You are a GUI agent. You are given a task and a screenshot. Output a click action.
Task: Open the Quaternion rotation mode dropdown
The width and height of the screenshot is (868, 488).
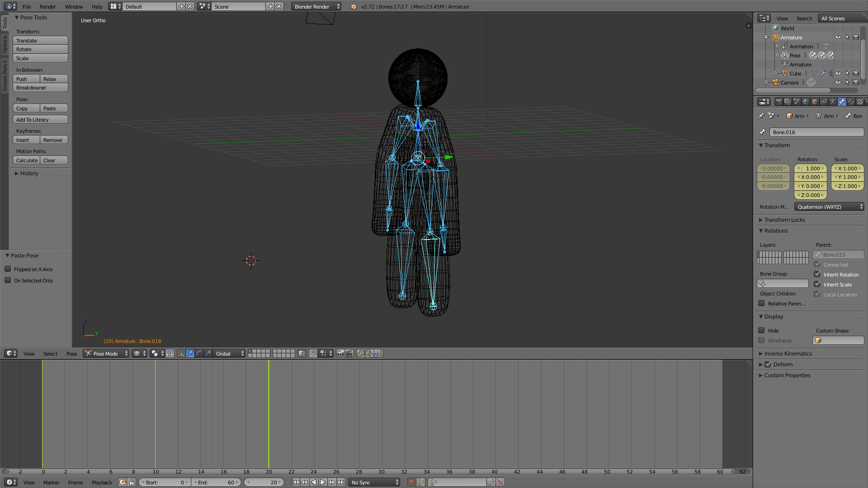click(829, 207)
